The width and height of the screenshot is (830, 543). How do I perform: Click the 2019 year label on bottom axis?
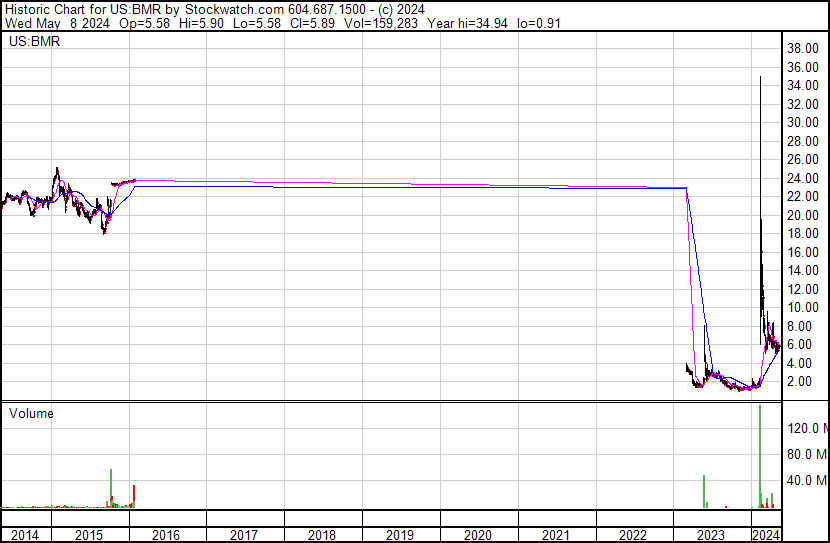[400, 536]
